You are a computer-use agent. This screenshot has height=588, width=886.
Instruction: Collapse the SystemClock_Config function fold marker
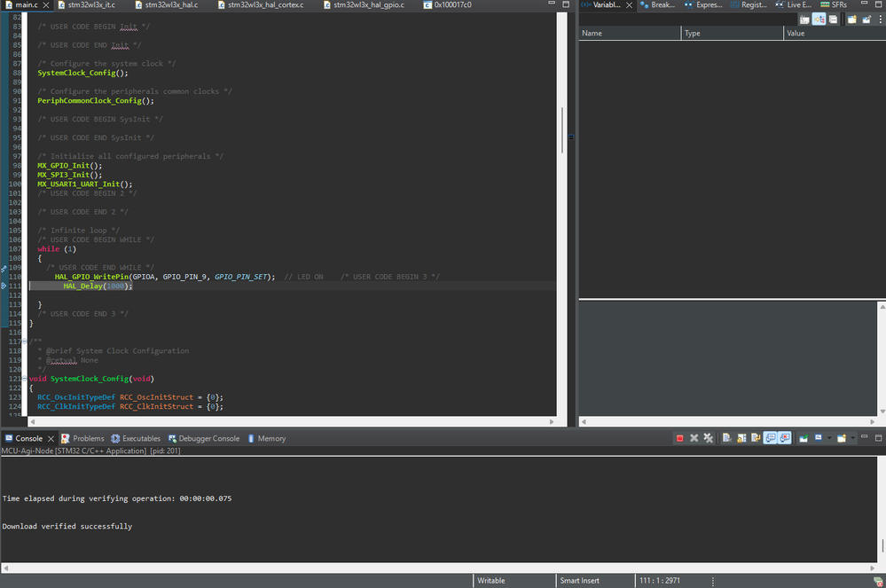click(24, 379)
